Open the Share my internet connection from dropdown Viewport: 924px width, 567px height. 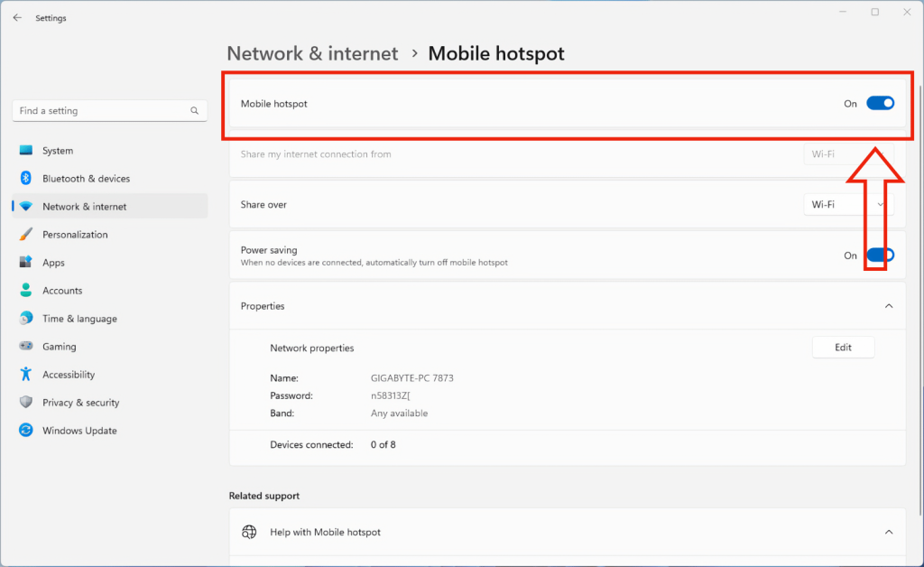848,154
